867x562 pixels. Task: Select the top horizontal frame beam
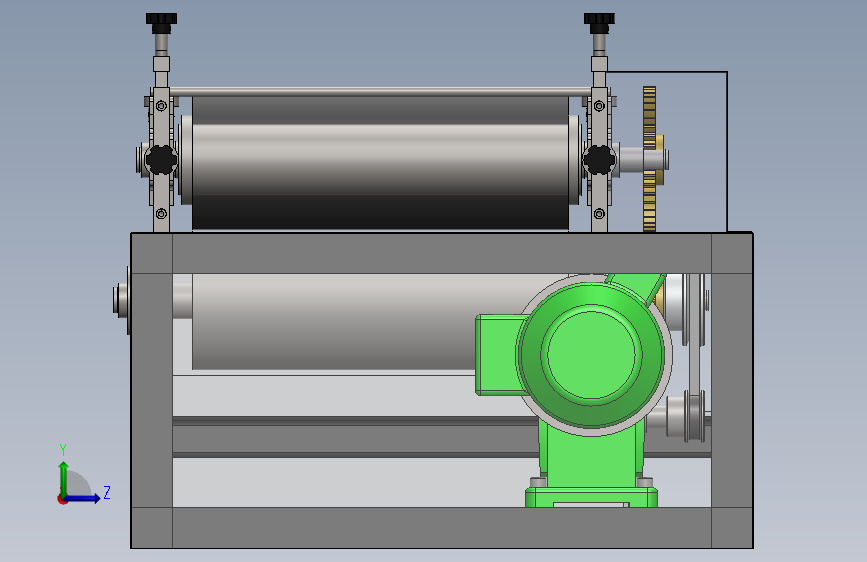point(442,253)
